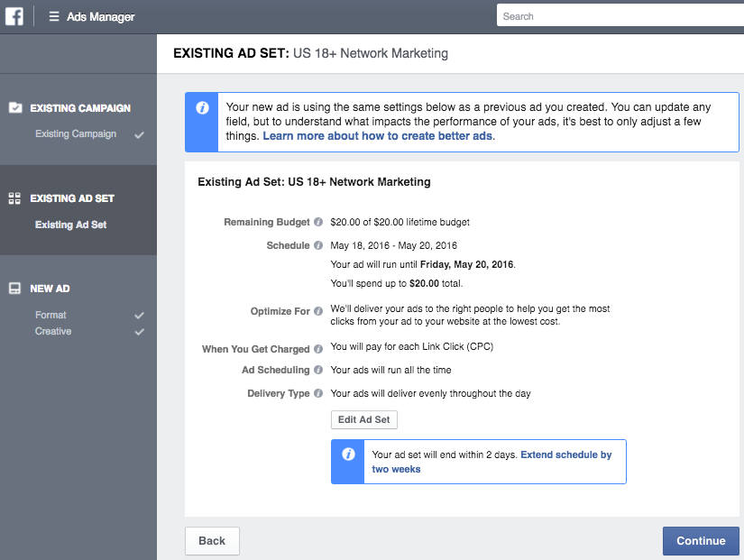This screenshot has height=560, width=744.
Task: Show Delivery Type info tooltip icon
Action: click(318, 393)
